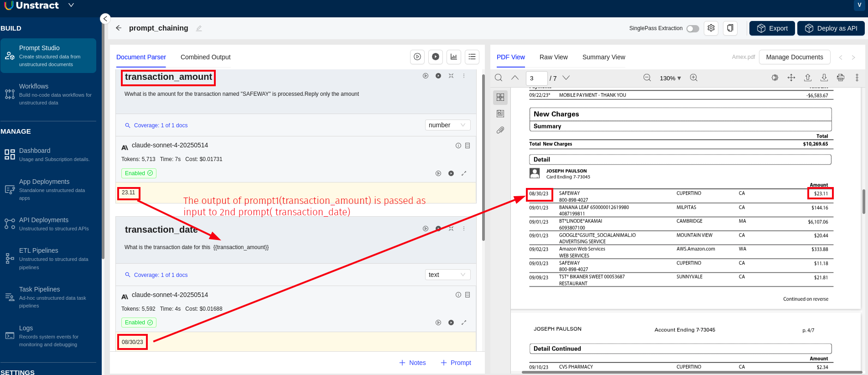Image resolution: width=868 pixels, height=375 pixels.
Task: Go back using the arrow next to prompt_chaining
Action: pyautogui.click(x=119, y=28)
